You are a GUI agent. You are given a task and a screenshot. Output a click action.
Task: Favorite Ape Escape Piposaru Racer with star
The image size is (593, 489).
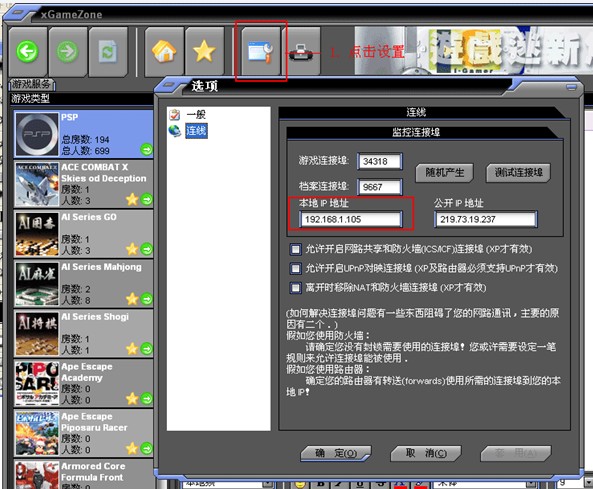click(x=132, y=449)
